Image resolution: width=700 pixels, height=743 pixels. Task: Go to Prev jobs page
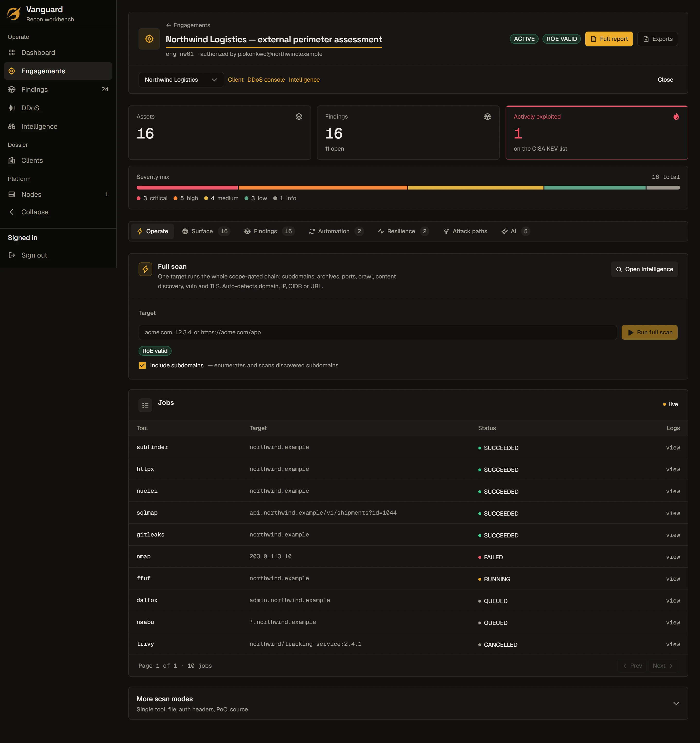point(632,666)
